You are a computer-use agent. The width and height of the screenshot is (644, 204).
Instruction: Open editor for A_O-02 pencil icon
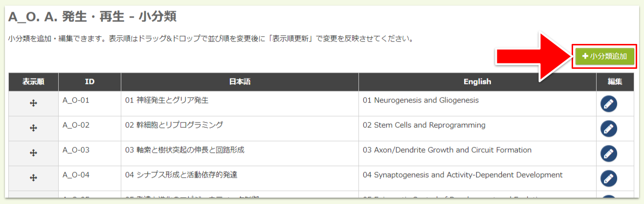608,129
